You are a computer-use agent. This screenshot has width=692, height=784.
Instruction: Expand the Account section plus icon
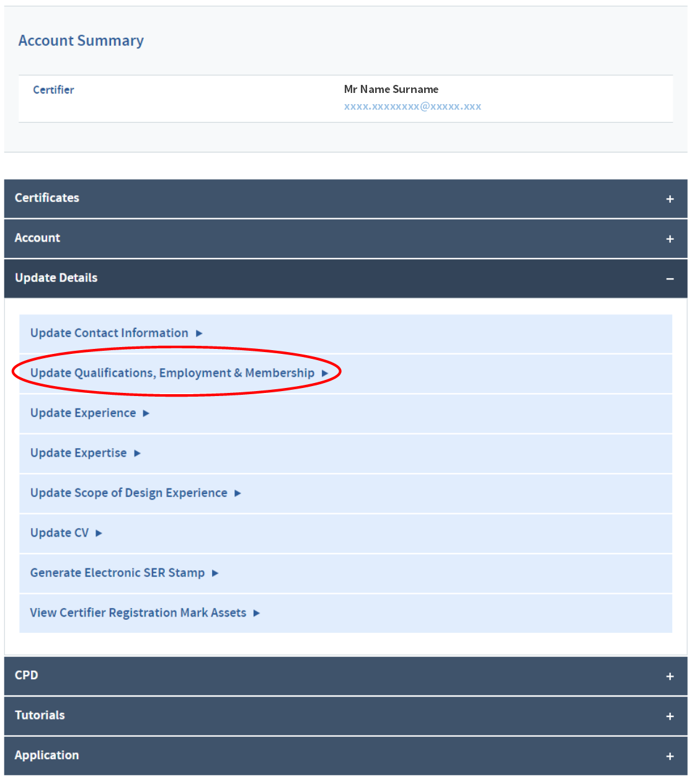click(x=670, y=239)
